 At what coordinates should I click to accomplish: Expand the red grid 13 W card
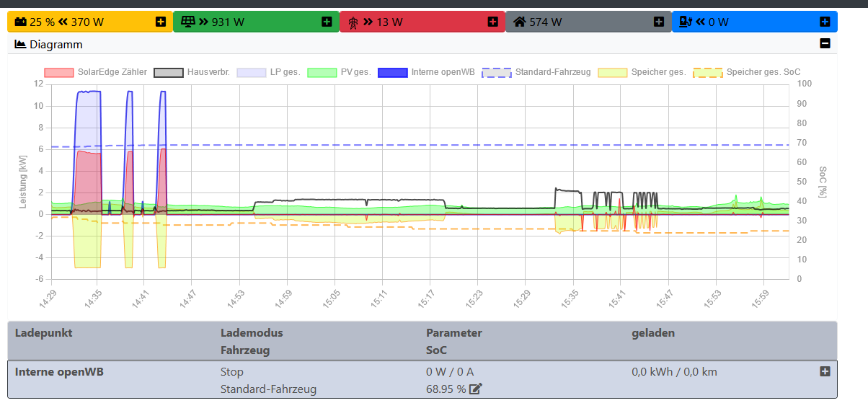(x=492, y=22)
